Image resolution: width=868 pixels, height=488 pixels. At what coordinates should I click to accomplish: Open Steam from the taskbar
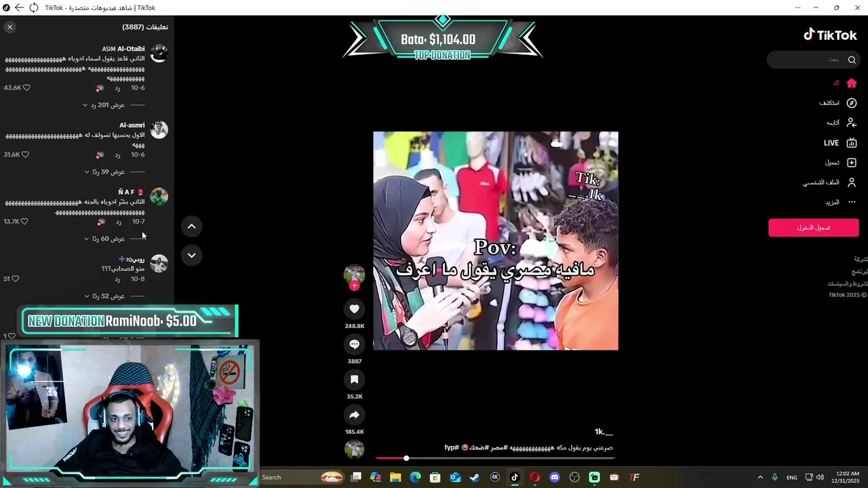coord(475,477)
